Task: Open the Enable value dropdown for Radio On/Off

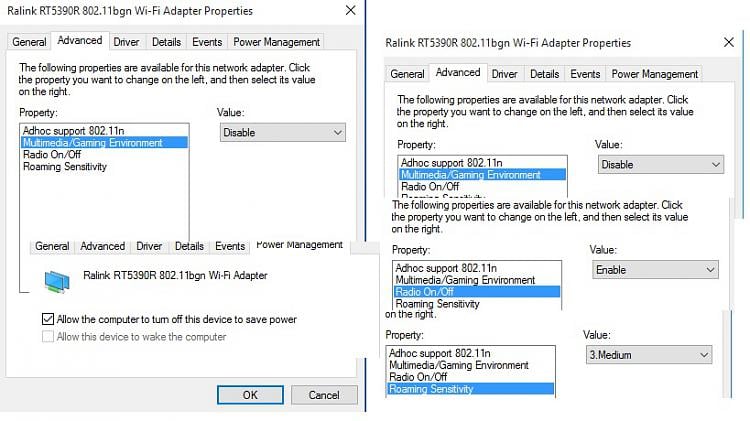Action: coord(655,270)
